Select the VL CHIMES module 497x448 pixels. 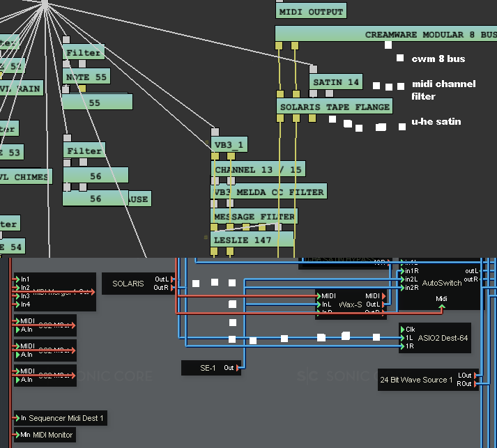[24, 176]
